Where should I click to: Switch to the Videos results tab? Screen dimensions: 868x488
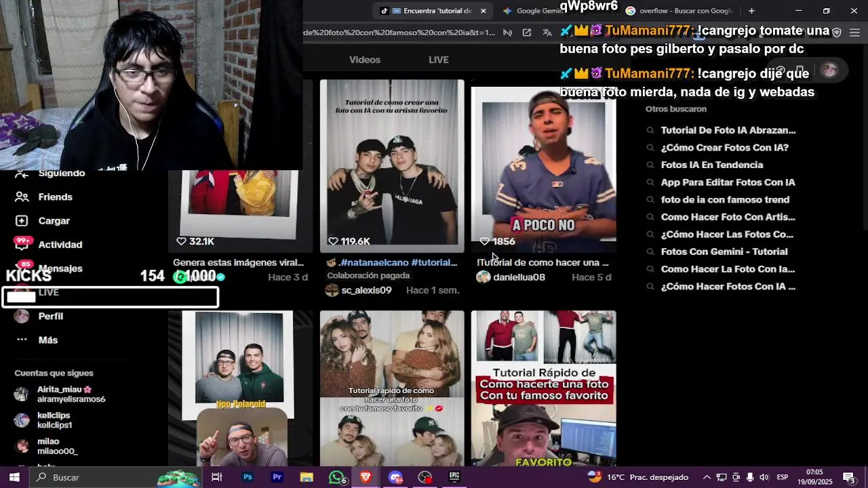click(365, 60)
